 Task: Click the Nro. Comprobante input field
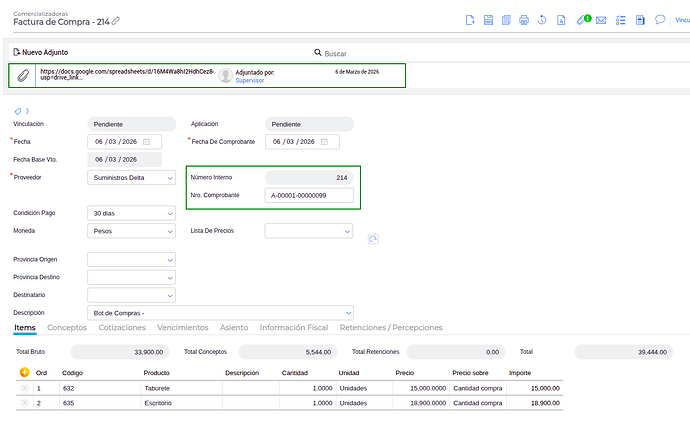(310, 195)
